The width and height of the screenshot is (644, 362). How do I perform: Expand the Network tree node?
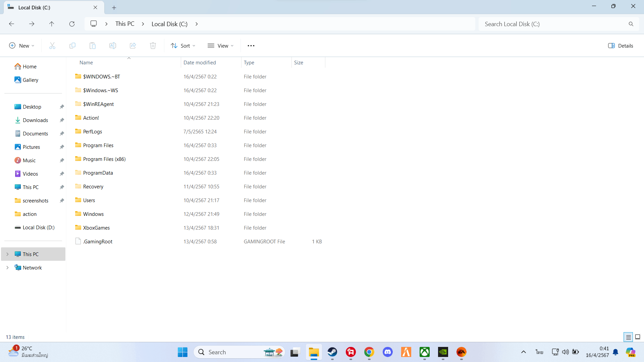(x=7, y=267)
